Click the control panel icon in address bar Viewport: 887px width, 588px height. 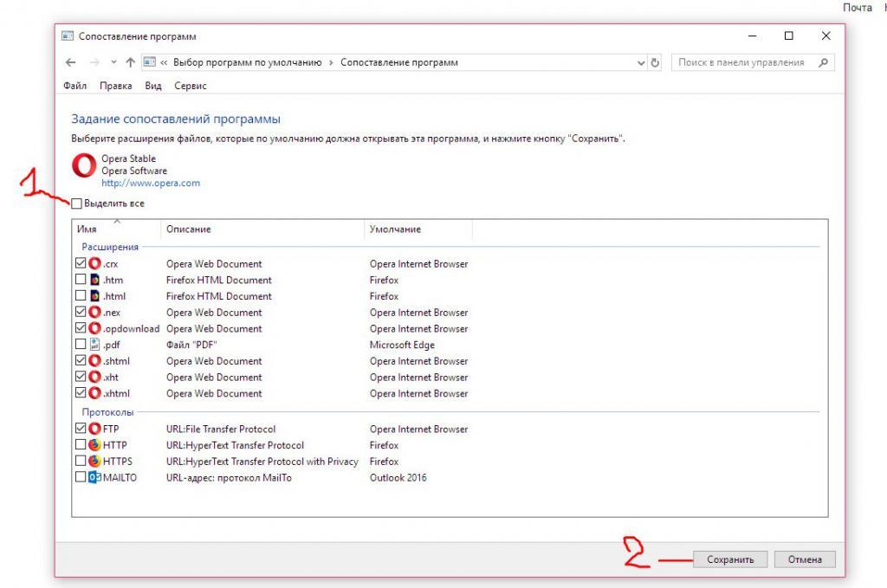149,62
